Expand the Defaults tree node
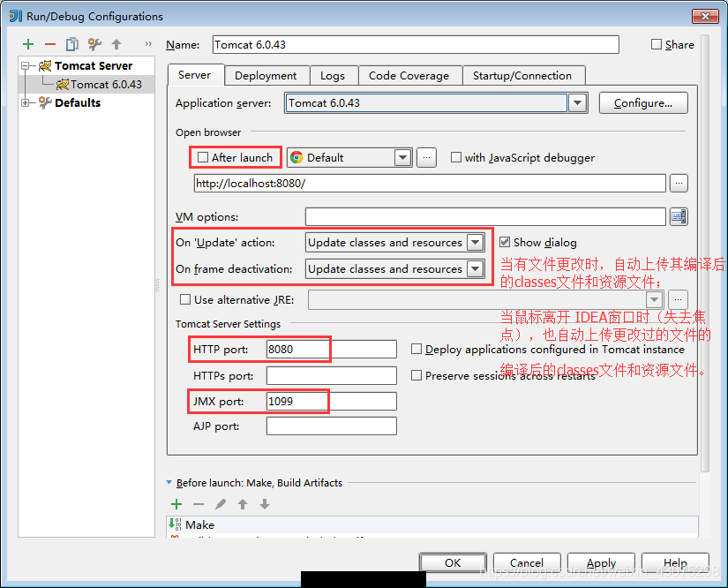 (x=25, y=102)
